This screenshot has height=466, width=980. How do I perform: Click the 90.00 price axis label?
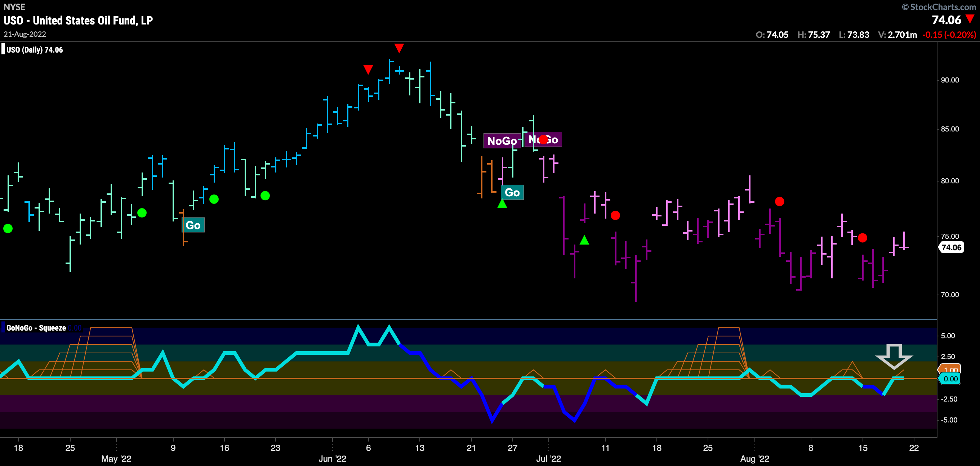(950, 80)
